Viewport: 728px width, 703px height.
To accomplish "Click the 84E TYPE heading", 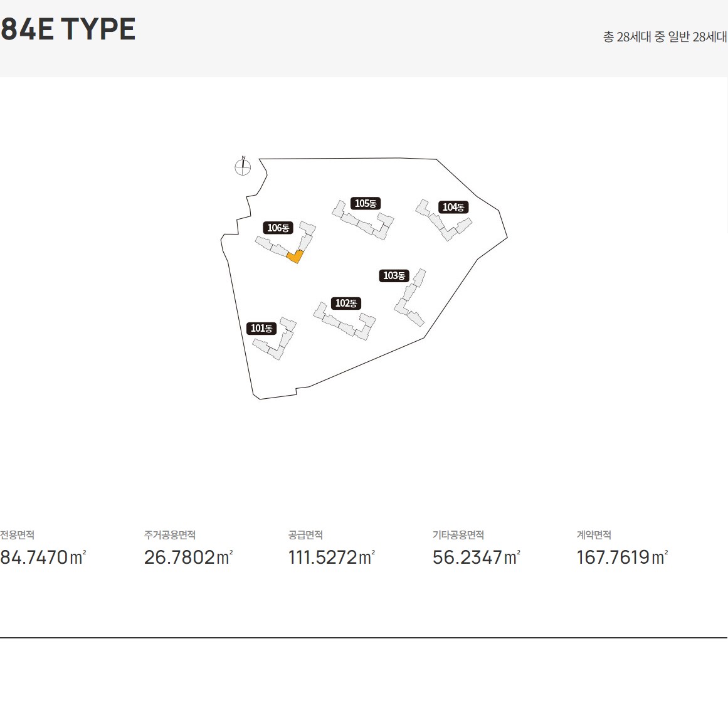I will click(68, 29).
